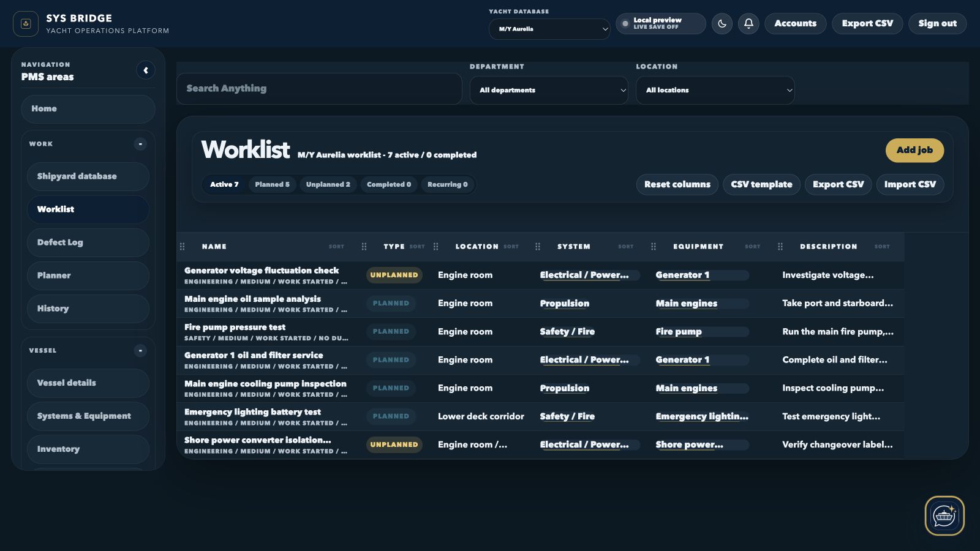Go to Home in navigation

tap(88, 109)
